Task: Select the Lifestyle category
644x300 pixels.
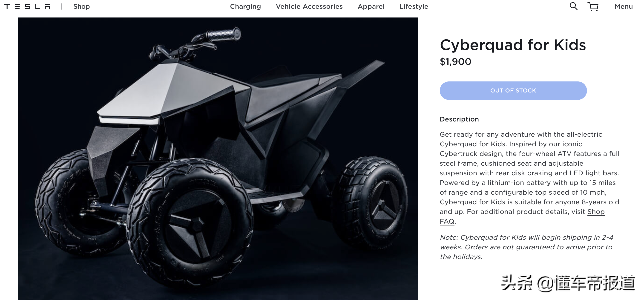Action: point(414,6)
